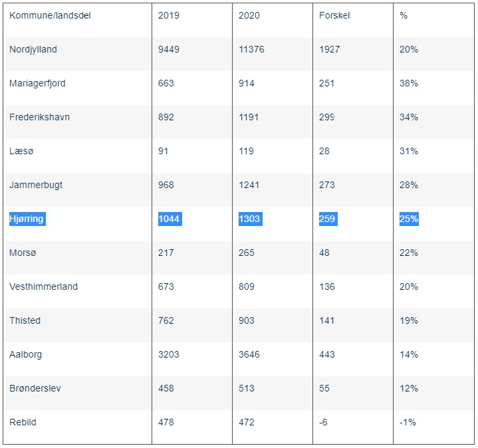Select the Brønderslev municipality name
Viewport: 478px width, 448px height.
[35, 388]
